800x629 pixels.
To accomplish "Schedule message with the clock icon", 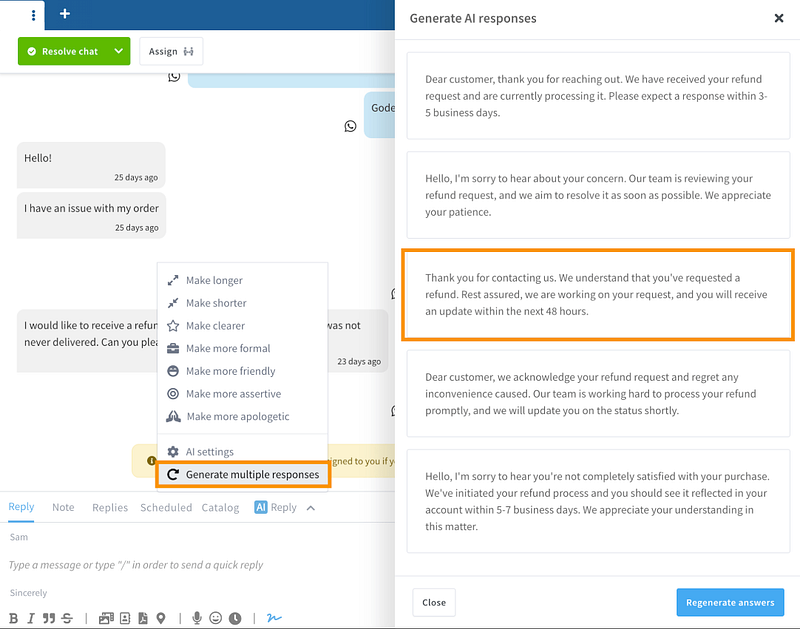I will coord(233,618).
